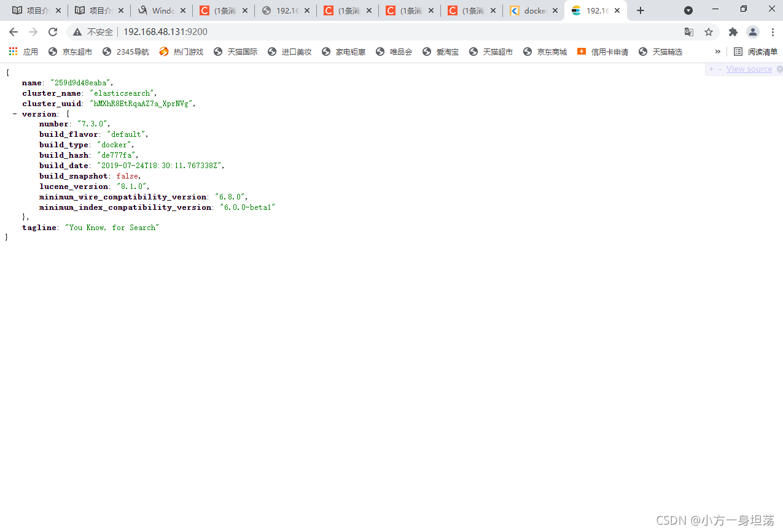Open the Chrome three-dot menu
The height and width of the screenshot is (532, 783).
[x=773, y=32]
